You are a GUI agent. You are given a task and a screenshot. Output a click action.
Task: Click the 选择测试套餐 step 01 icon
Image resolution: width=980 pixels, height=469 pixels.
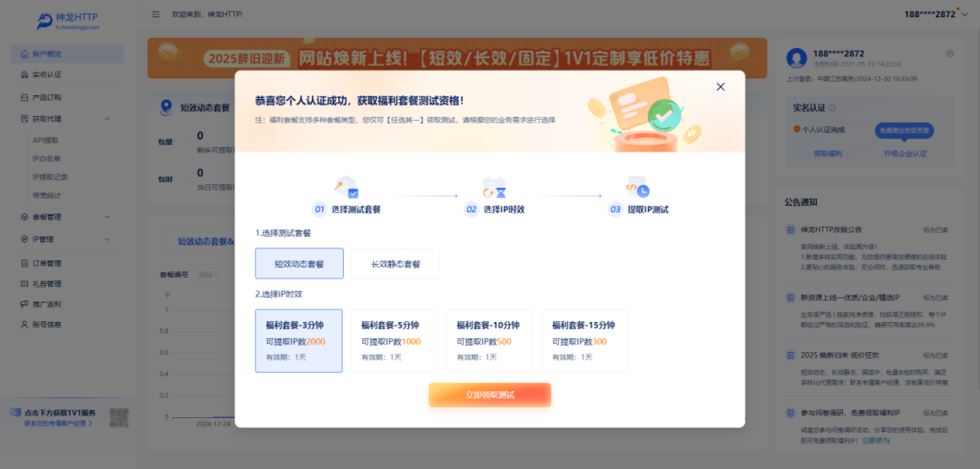coord(347,187)
